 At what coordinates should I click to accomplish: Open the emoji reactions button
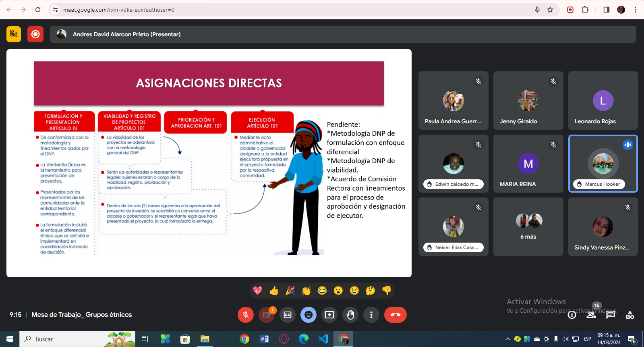pyautogui.click(x=309, y=315)
